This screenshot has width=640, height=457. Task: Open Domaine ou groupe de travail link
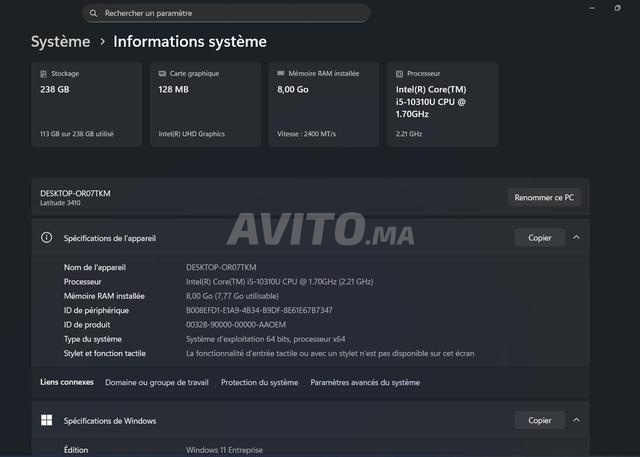pos(157,382)
